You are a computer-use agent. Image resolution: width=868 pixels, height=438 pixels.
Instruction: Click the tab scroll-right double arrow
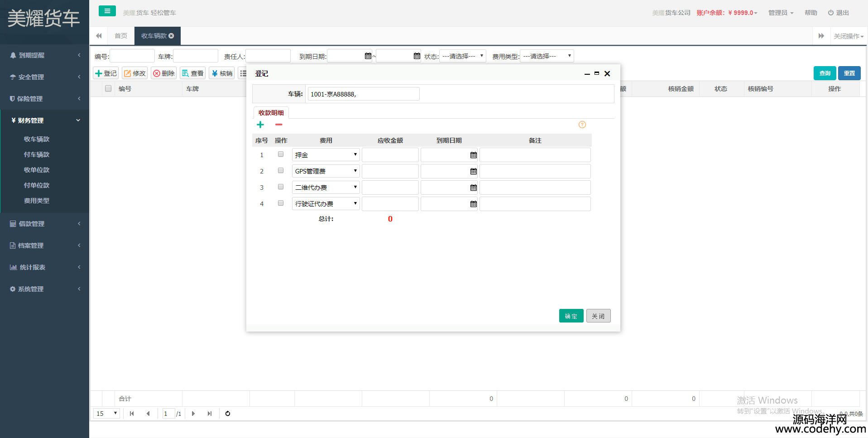click(x=821, y=36)
